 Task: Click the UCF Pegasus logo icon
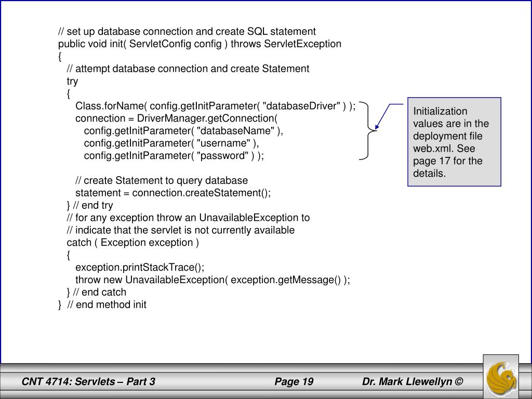tap(501, 377)
